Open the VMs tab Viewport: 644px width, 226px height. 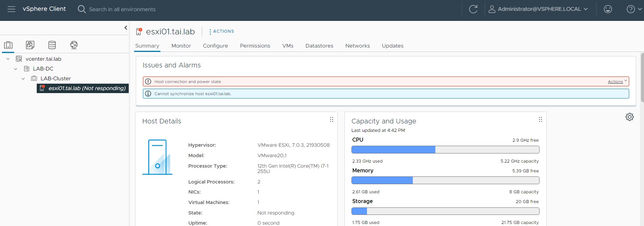[288, 46]
